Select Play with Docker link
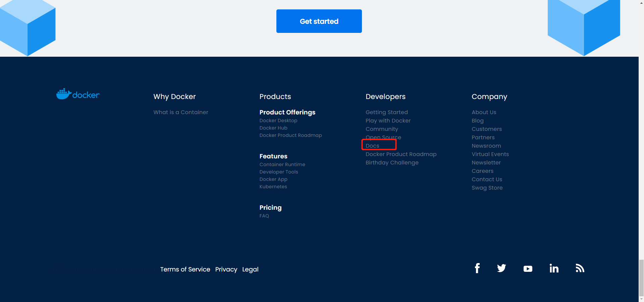The image size is (644, 302). click(x=388, y=120)
